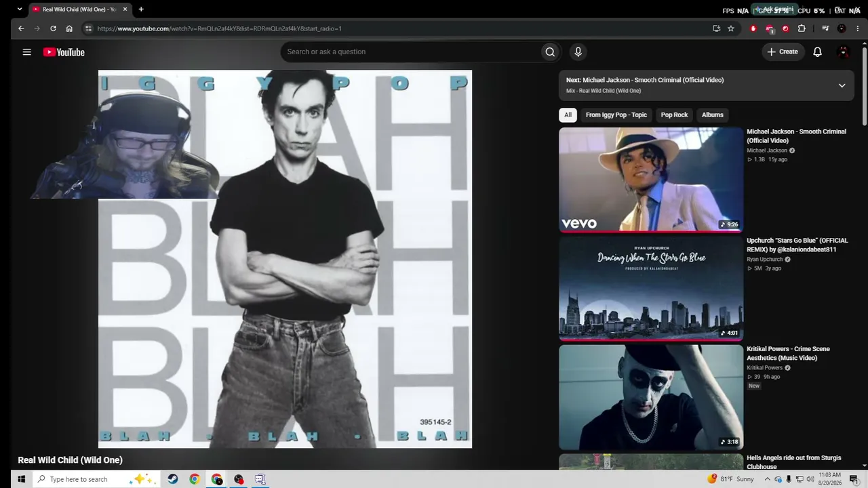The image size is (868, 488).
Task: Select the Pop Rock filter chip
Action: coord(674,115)
